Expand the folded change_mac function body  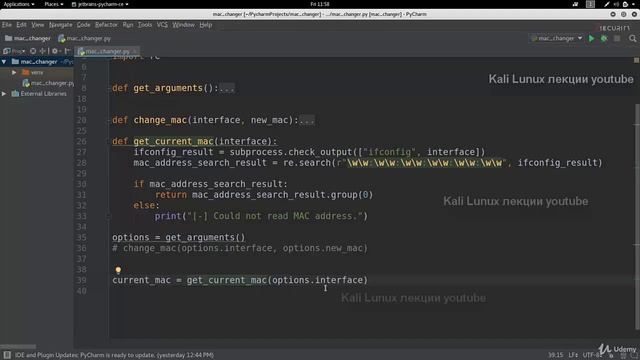tap(307, 120)
